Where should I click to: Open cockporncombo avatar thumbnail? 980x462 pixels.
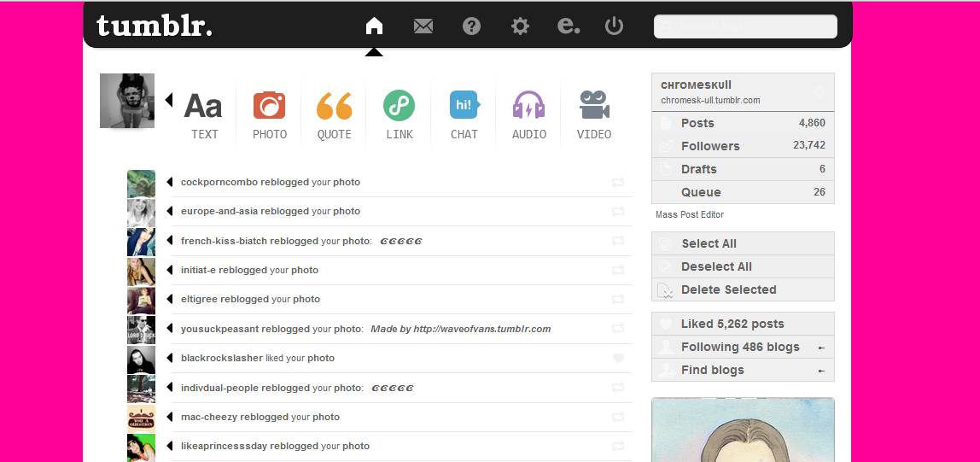141,184
